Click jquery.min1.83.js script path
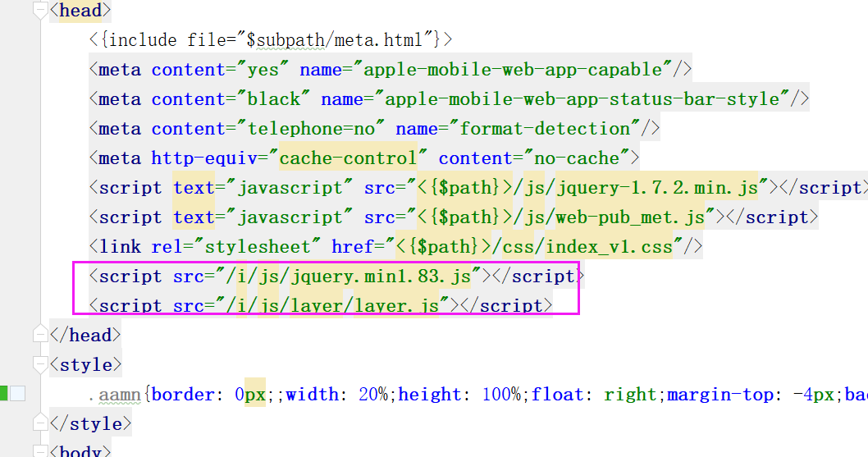 pyautogui.click(x=381, y=276)
